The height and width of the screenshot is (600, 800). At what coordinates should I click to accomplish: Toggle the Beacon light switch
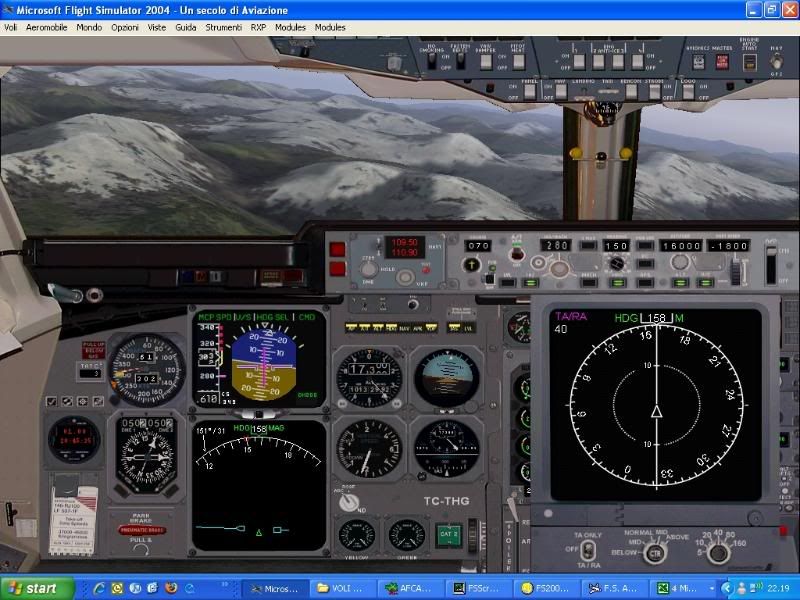coord(631,92)
